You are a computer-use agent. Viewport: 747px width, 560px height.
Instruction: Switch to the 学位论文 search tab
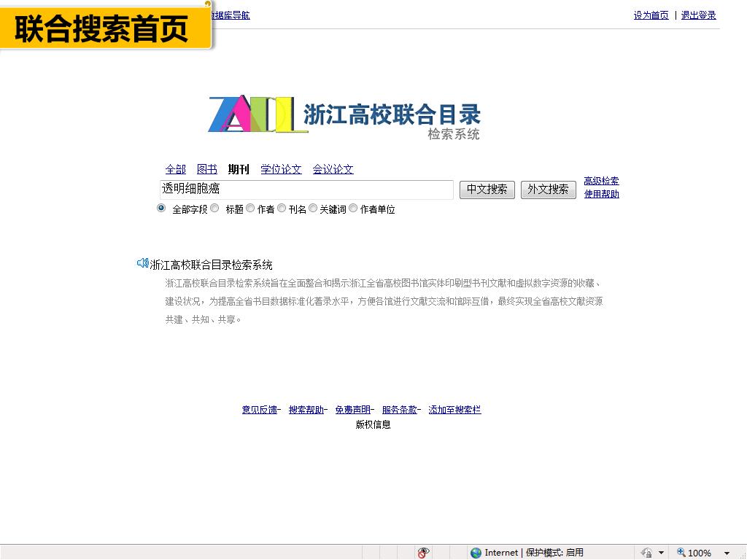coord(281,169)
